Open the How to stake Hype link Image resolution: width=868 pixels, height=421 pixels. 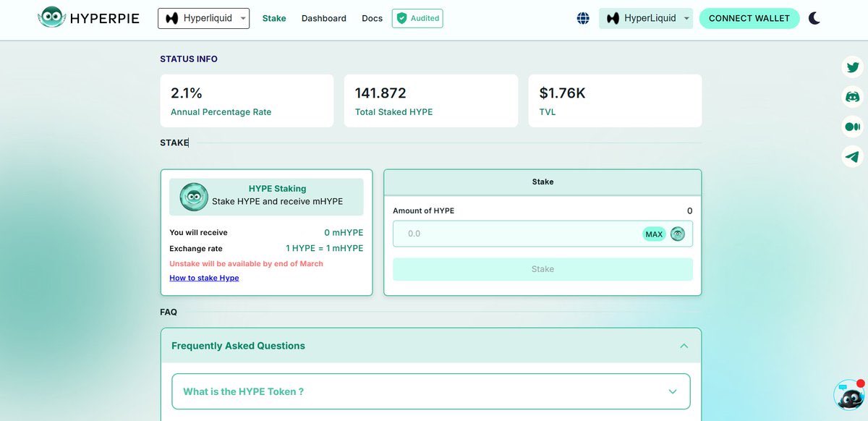pos(204,277)
